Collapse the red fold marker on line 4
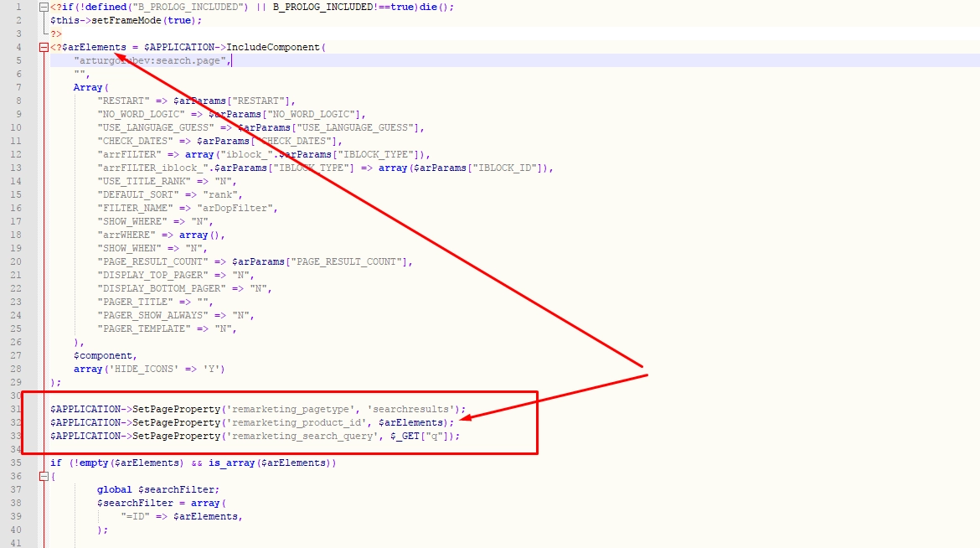 pyautogui.click(x=44, y=48)
